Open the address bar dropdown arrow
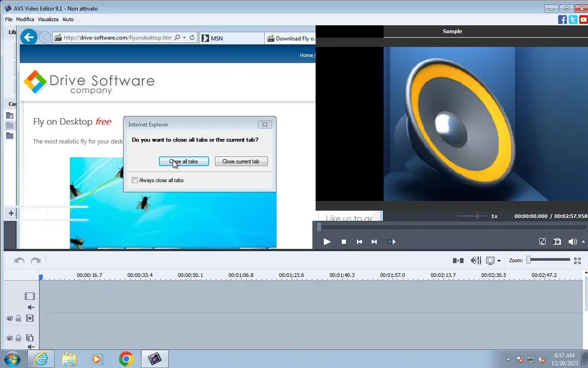588x368 pixels. pos(184,38)
